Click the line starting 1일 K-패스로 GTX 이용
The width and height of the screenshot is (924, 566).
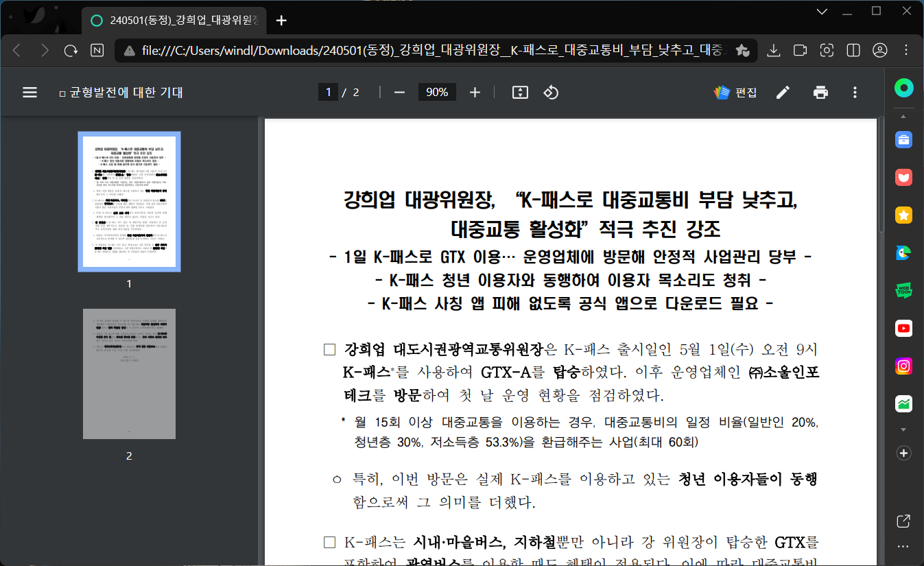coord(571,258)
